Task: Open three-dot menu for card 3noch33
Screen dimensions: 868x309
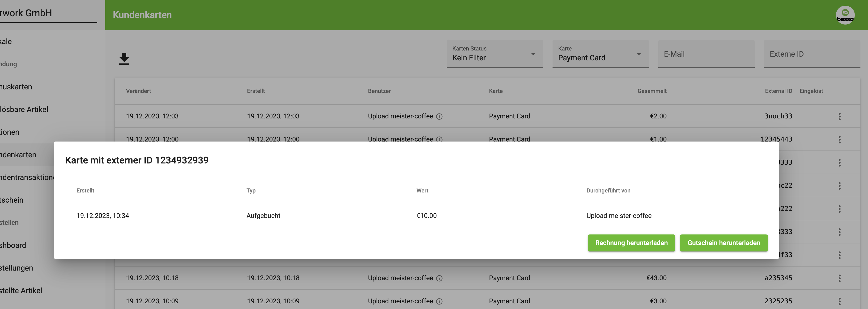Action: 839,117
